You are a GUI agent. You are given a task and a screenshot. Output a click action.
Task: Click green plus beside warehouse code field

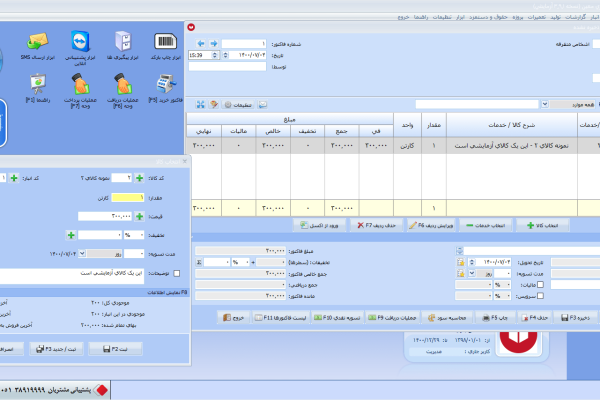click(14, 178)
